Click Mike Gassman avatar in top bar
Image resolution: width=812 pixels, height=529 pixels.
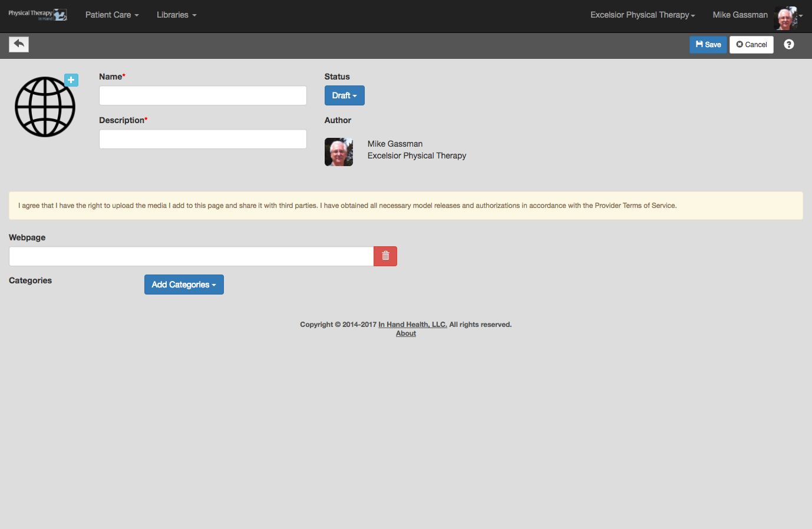[785, 18]
